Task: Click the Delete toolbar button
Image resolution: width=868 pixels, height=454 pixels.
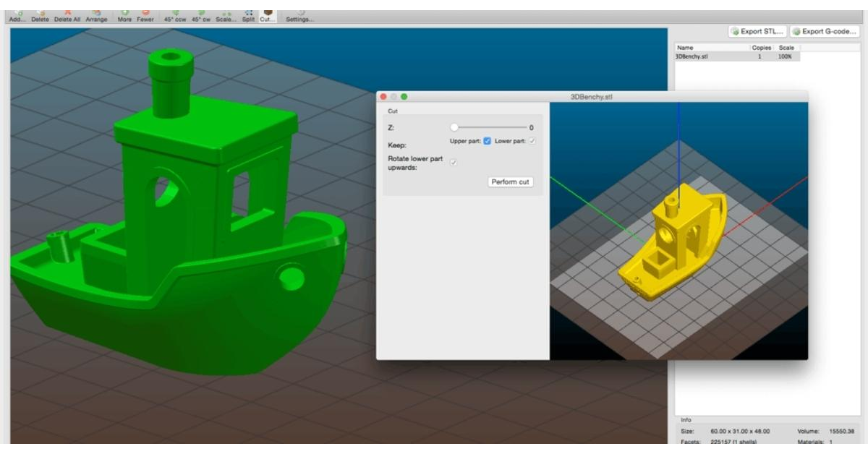Action: coord(40,17)
